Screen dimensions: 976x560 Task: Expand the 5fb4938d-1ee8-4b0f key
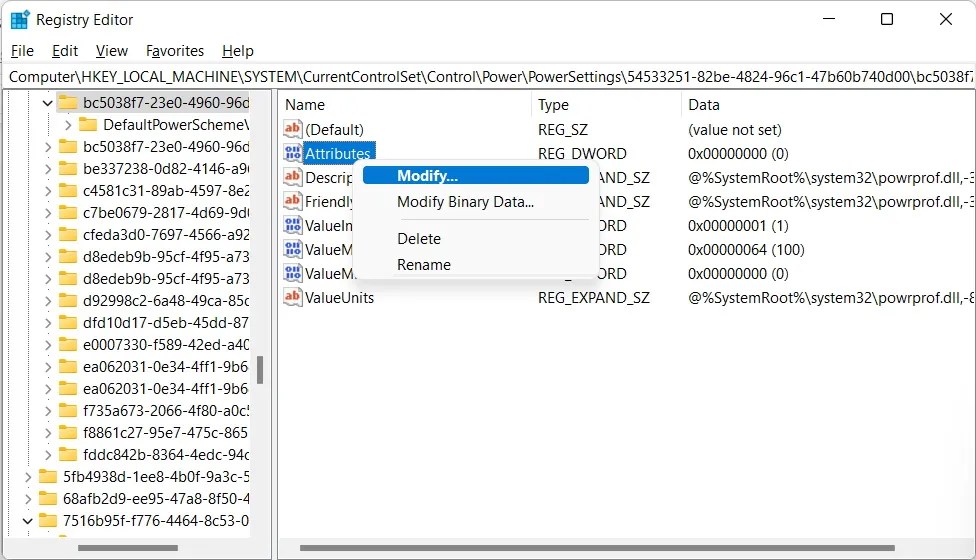[x=28, y=477]
